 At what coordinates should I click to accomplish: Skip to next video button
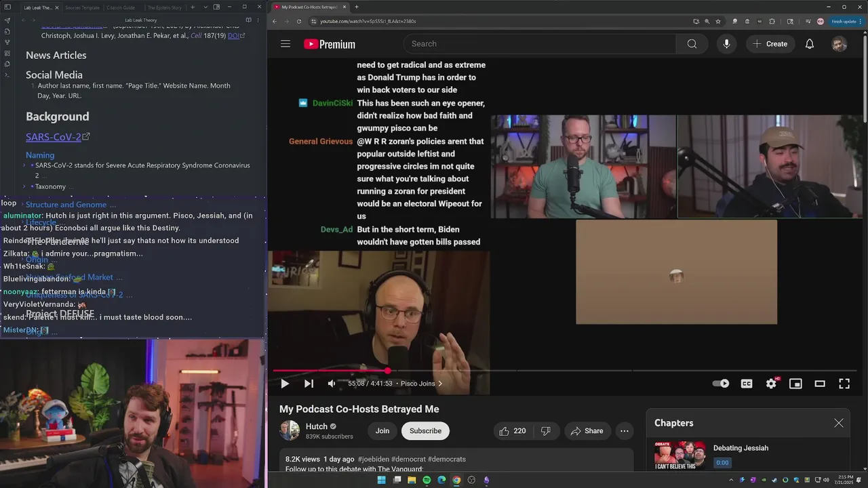(309, 384)
